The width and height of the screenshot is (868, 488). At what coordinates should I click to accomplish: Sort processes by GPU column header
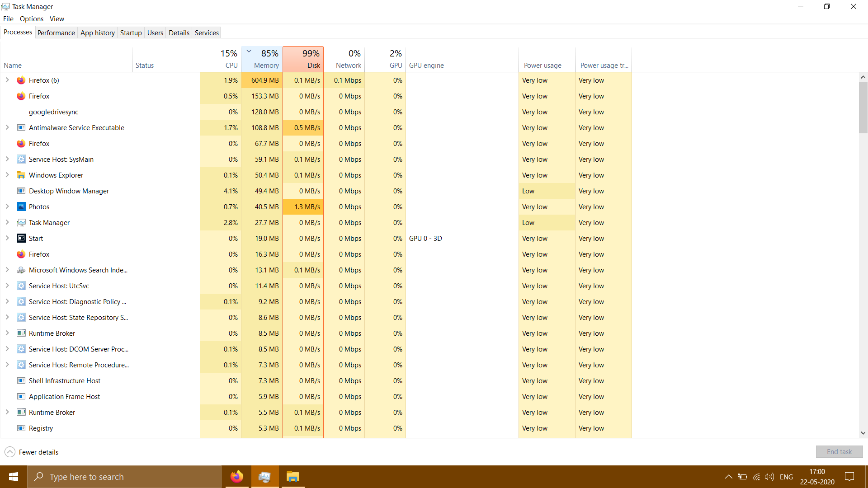[x=385, y=59]
